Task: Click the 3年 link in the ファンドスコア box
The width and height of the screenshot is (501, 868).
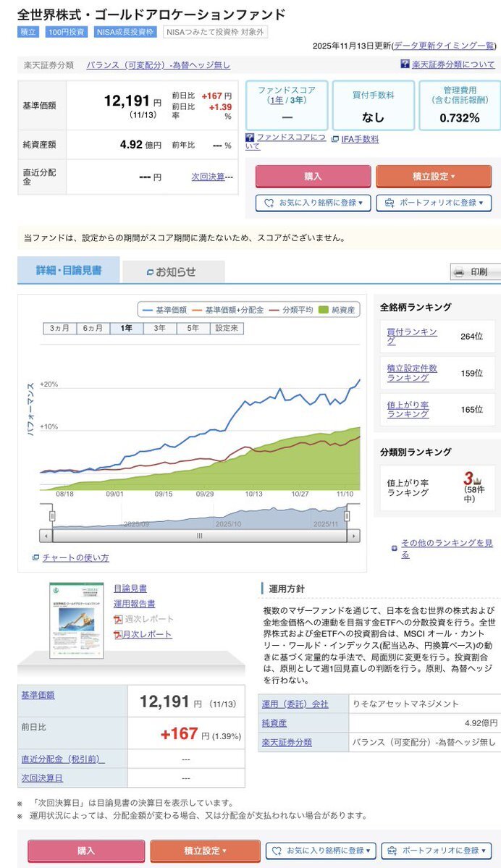Action: click(298, 100)
